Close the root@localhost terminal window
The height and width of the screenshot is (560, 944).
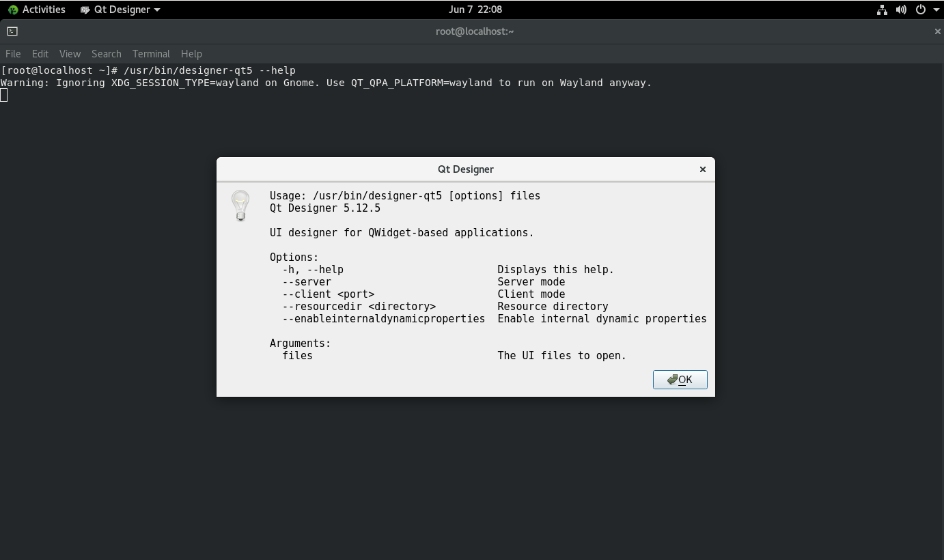point(937,31)
